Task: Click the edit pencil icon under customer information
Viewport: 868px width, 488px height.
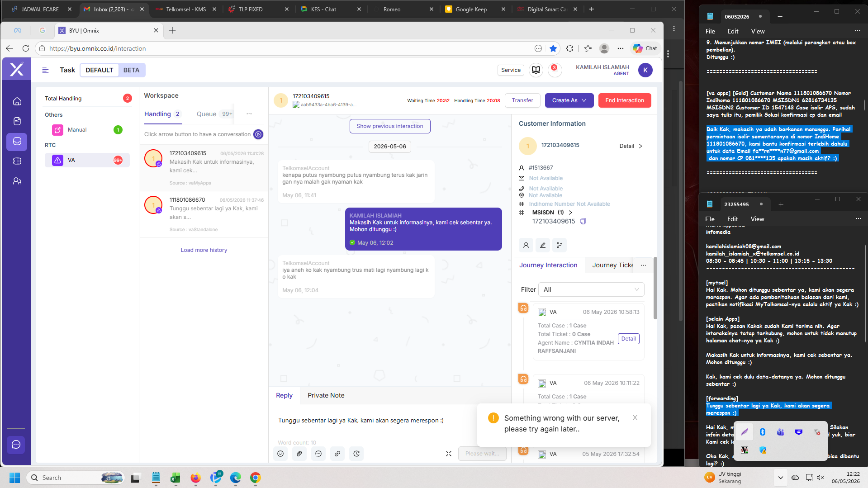Action: click(543, 245)
